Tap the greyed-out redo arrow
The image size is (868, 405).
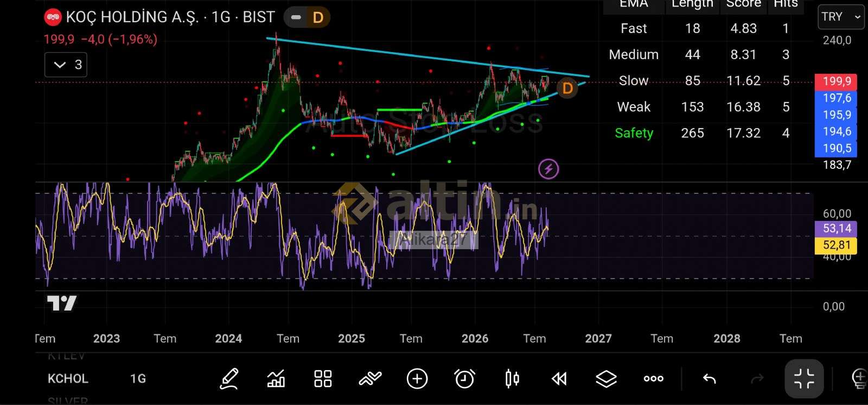point(757,378)
